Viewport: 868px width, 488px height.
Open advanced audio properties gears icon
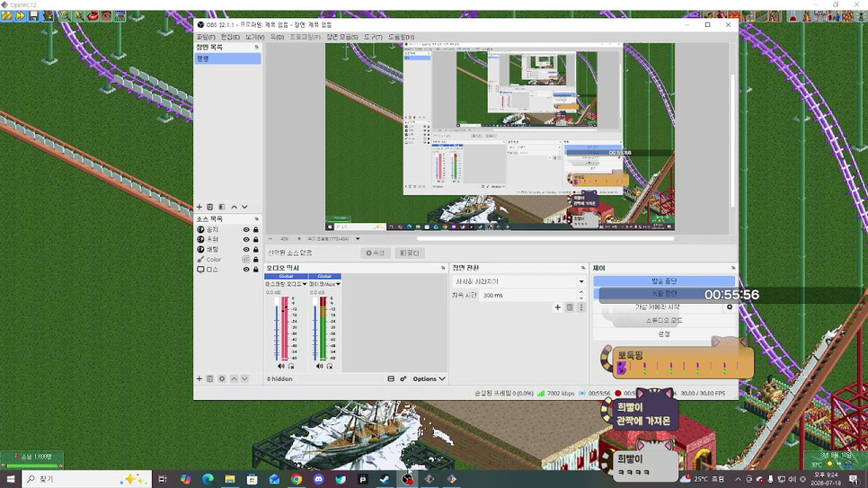point(403,379)
